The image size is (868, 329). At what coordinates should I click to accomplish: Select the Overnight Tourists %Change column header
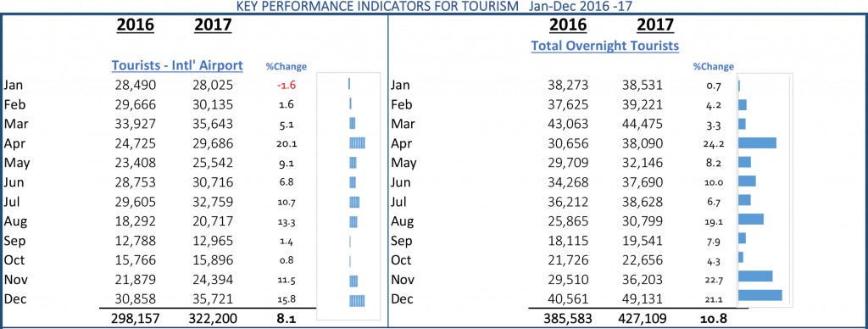(714, 66)
